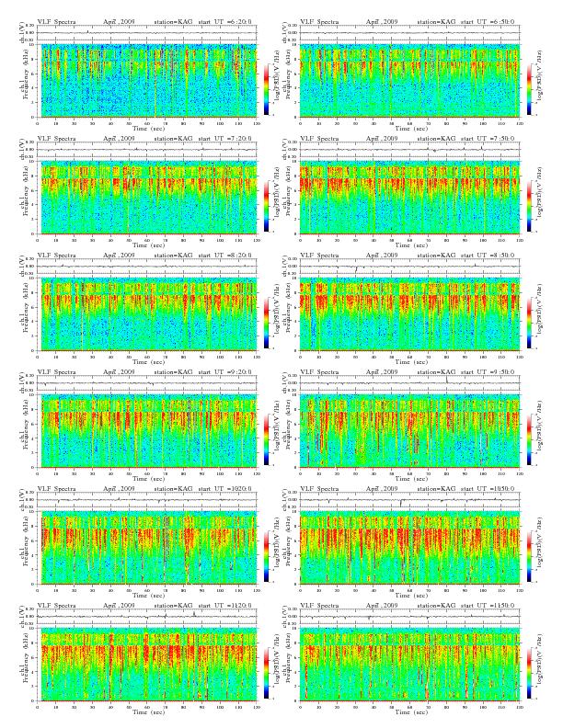Click the title text 'start UT =6:50:0'
Viewport: 563px width, 728px height.
[488, 22]
